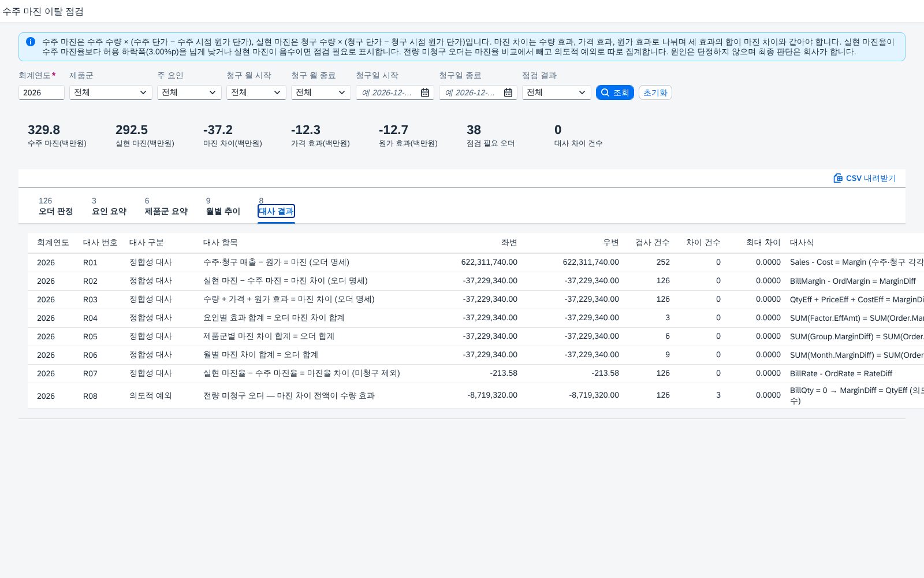Select the R08 row number cell
The height and width of the screenshot is (578, 924).
90,396
